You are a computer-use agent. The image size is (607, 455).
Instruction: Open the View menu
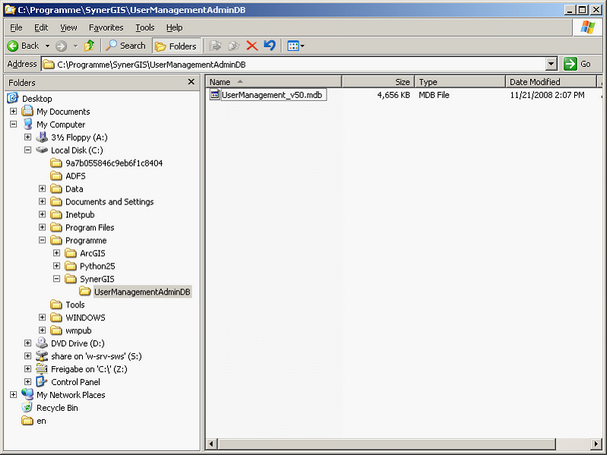tap(69, 28)
